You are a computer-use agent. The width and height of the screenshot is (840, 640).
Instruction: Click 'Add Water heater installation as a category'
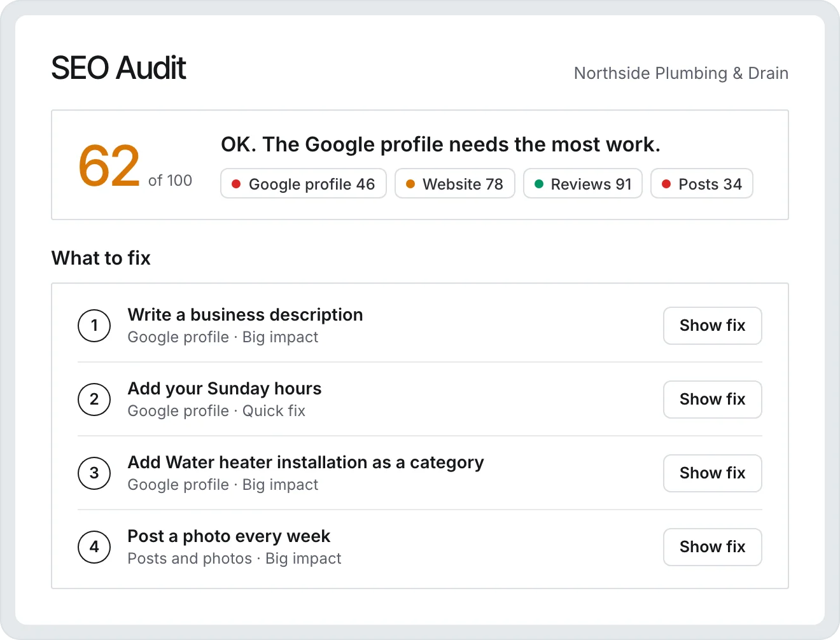coord(306,463)
